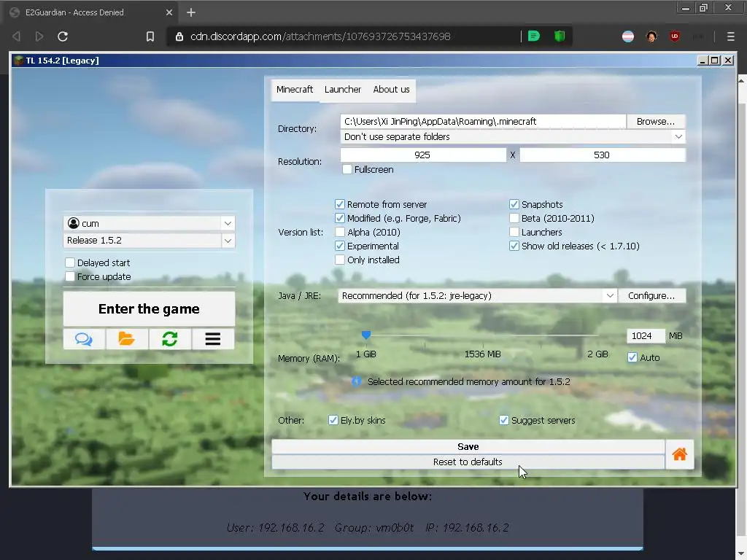Click the page vertical scrollbar up arrow
The width and height of the screenshot is (747, 560).
741,80
